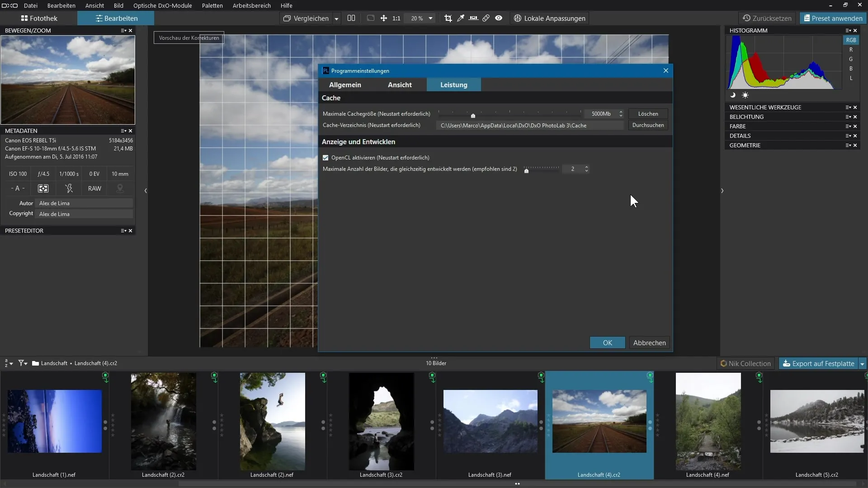Open the Hilfe menu
Viewport: 868px width, 488px height.
[x=286, y=5]
